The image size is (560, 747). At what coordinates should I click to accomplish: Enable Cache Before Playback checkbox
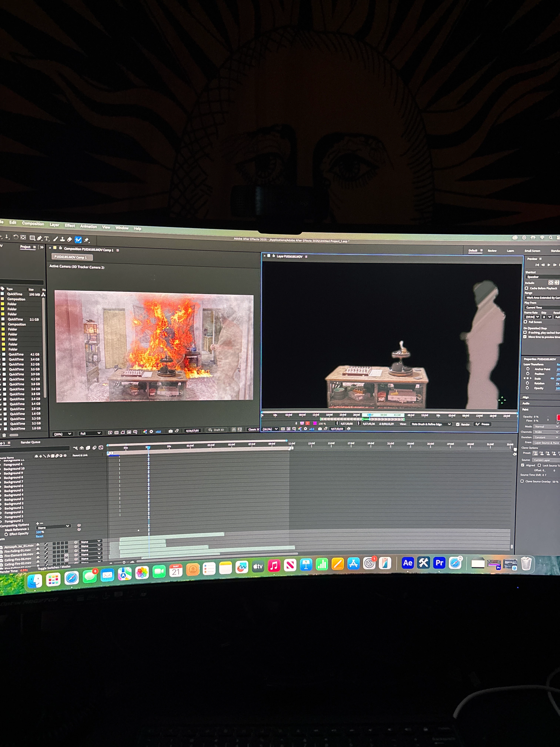coord(527,288)
